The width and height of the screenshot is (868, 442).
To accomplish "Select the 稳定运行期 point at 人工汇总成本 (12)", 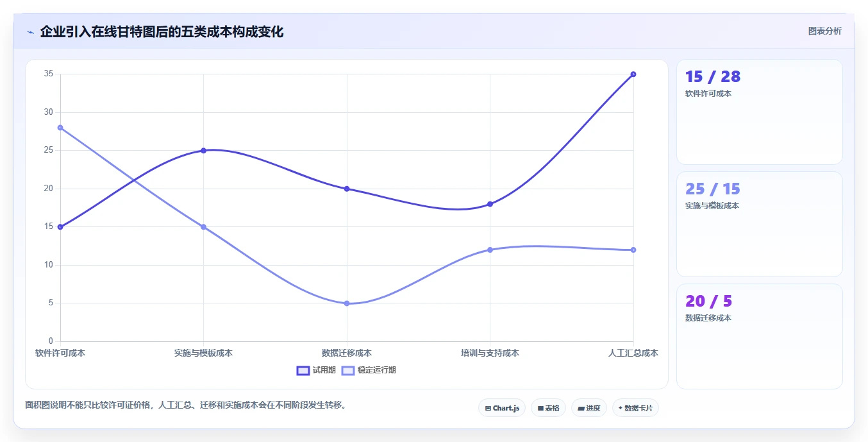I will (x=633, y=250).
